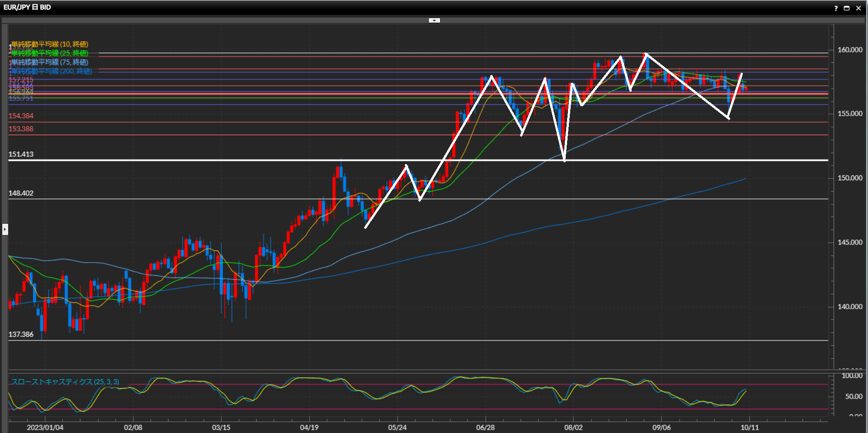The height and width of the screenshot is (433, 868).
Task: Select the 137.386 support line label
Action: 21,334
